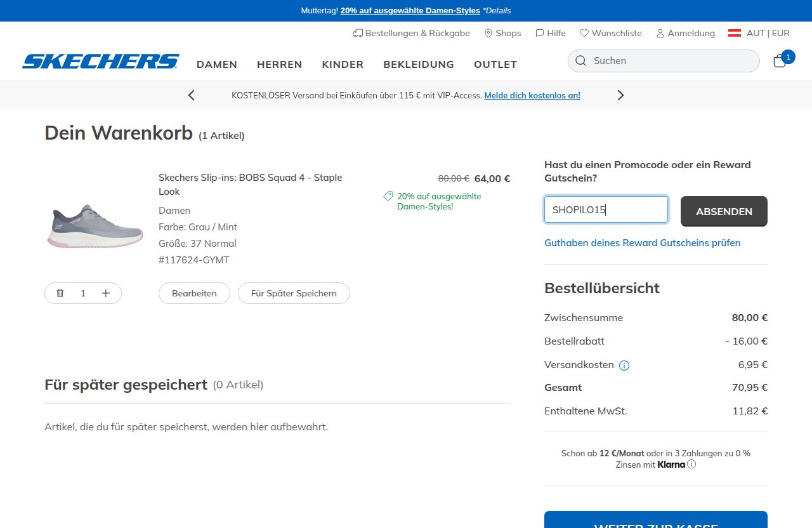812x528 pixels.
Task: Open the OUTLET menu
Action: coord(495,64)
